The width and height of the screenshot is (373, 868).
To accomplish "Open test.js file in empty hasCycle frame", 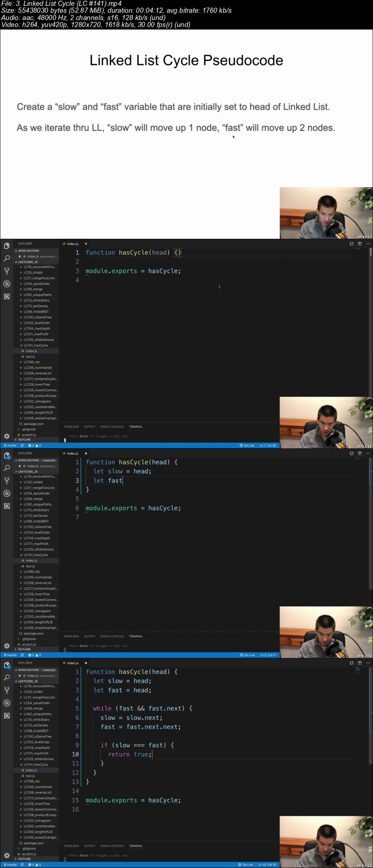I will (x=36, y=357).
